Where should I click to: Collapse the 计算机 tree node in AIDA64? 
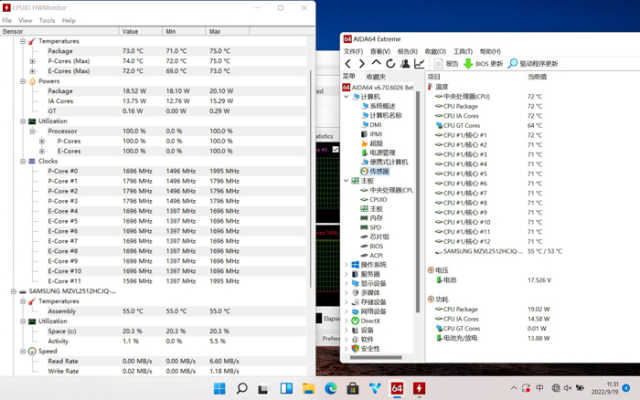[x=347, y=96]
